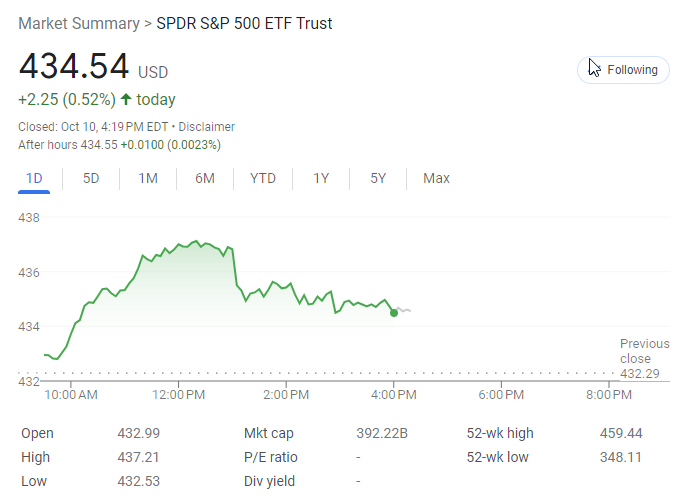683x501 pixels.
Task: Switch to the 5D chart tab
Action: pyautogui.click(x=91, y=178)
